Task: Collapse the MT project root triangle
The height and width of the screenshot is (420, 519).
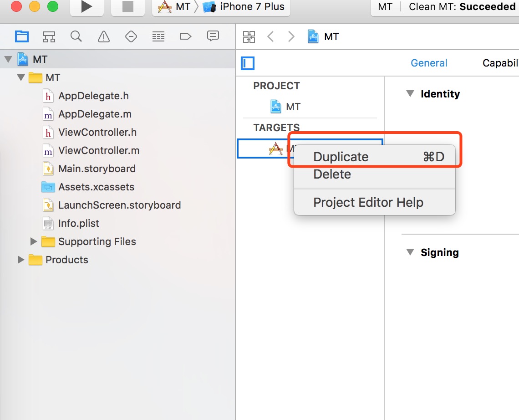Action: [8, 60]
